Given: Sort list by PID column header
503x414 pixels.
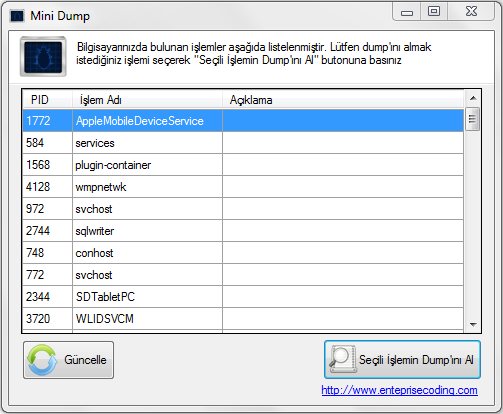Looking at the screenshot, I should click(x=47, y=100).
